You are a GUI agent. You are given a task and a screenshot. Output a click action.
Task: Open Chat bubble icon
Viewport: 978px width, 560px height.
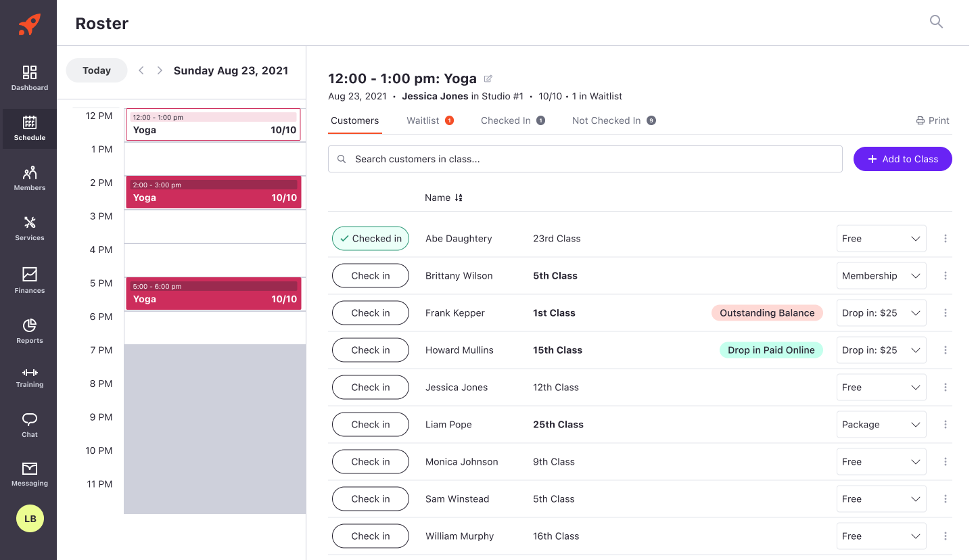29,425
